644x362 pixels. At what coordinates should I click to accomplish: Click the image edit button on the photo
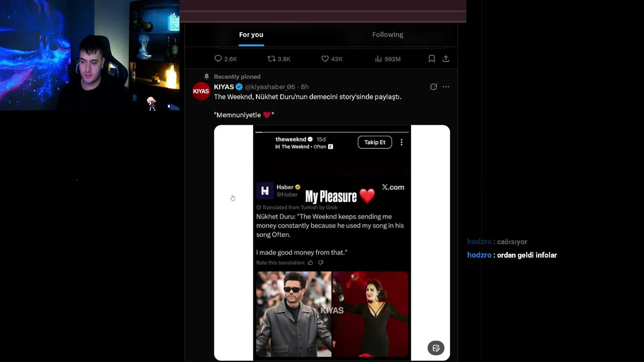pyautogui.click(x=436, y=348)
